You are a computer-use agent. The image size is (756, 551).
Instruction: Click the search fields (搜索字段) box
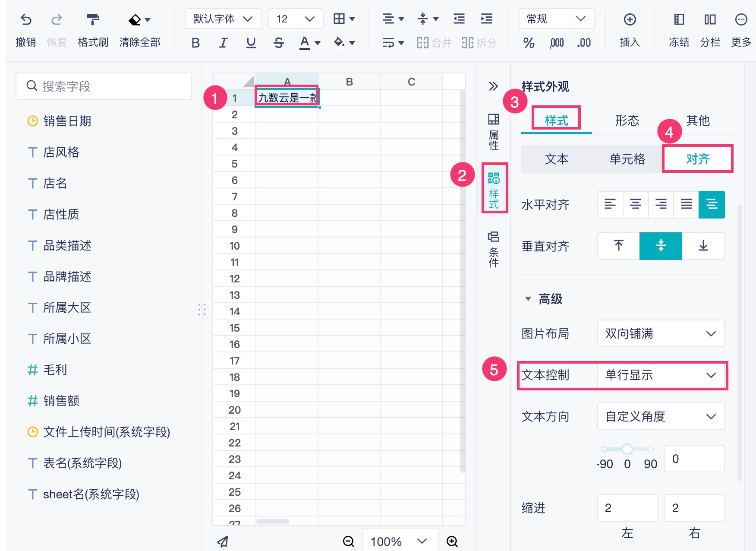(x=104, y=86)
